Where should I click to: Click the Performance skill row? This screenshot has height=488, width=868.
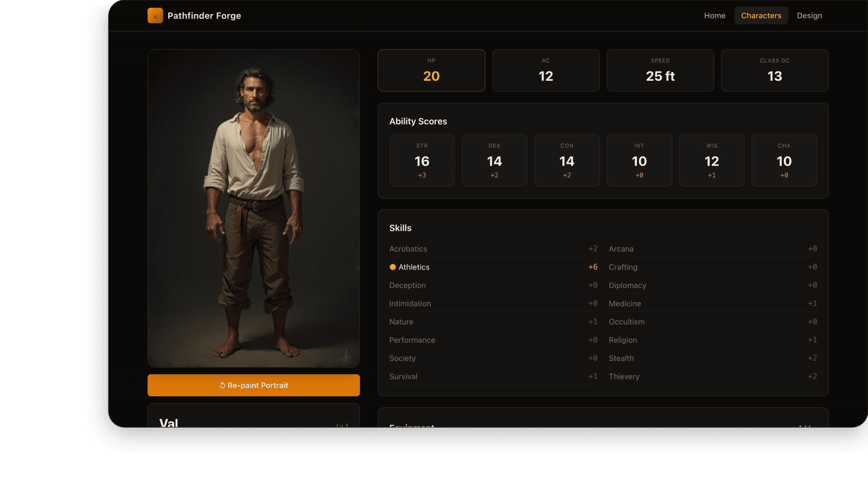[493, 340]
